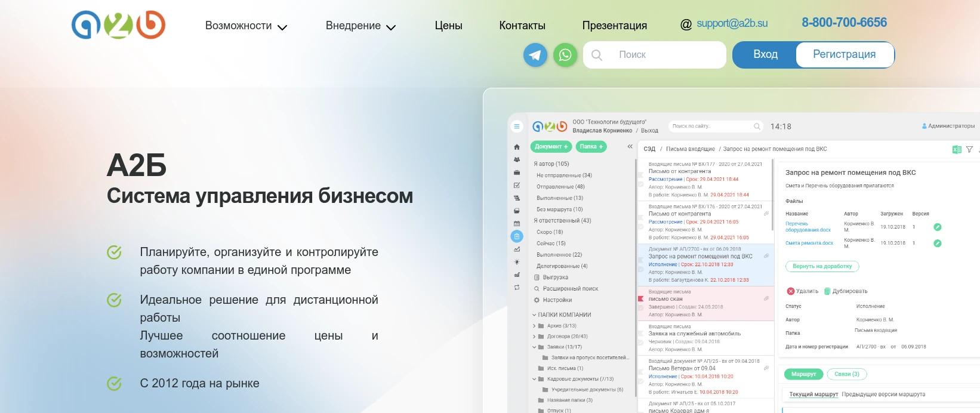Screen dimensions: 980x413
Task: Expand the Договора (20/43) folder
Action: [x=534, y=337]
